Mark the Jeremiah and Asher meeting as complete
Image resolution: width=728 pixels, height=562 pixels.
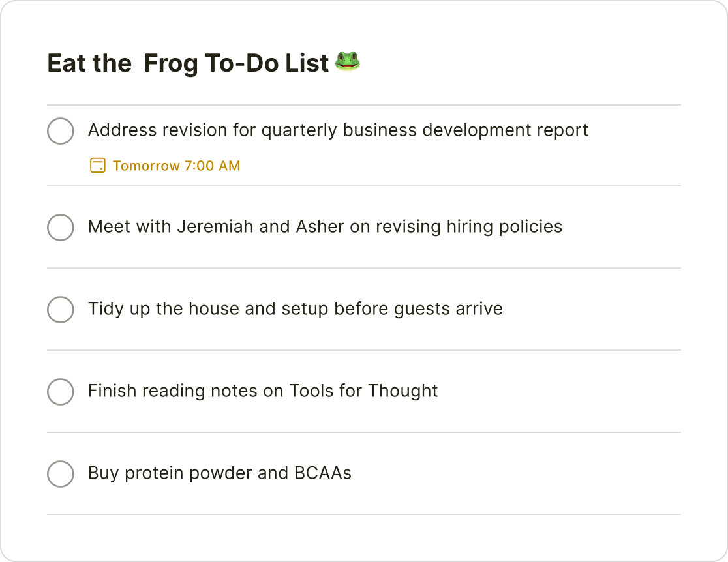pos(60,228)
